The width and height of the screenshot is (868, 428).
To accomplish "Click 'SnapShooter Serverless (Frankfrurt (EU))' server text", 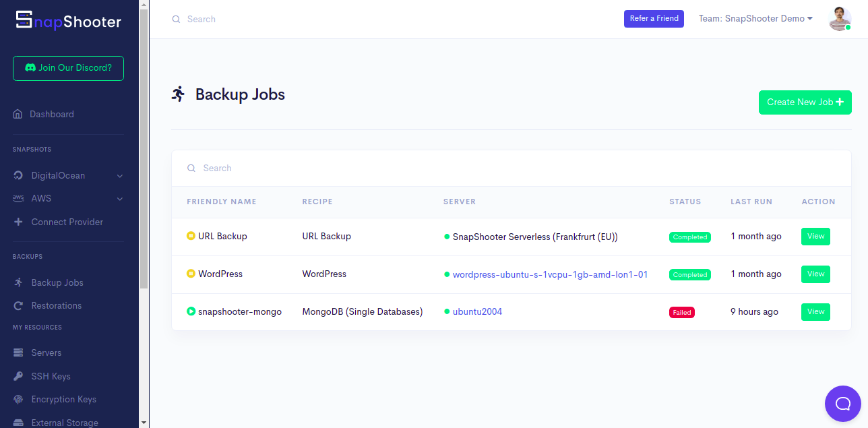I will (535, 237).
